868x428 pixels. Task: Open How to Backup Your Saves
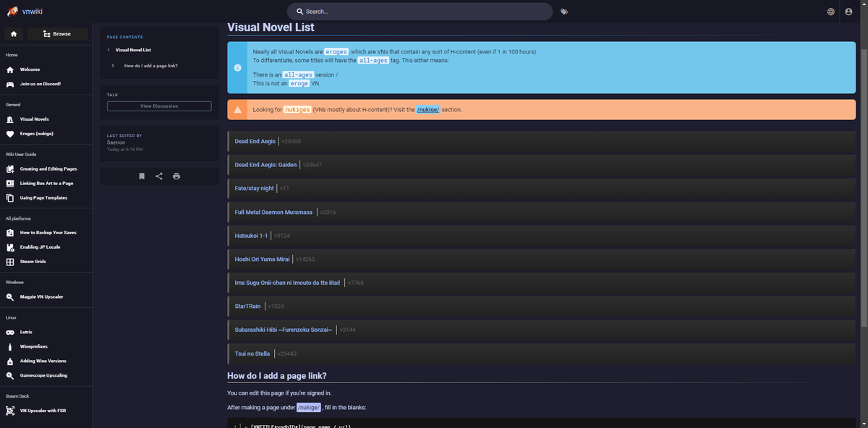[48, 232]
